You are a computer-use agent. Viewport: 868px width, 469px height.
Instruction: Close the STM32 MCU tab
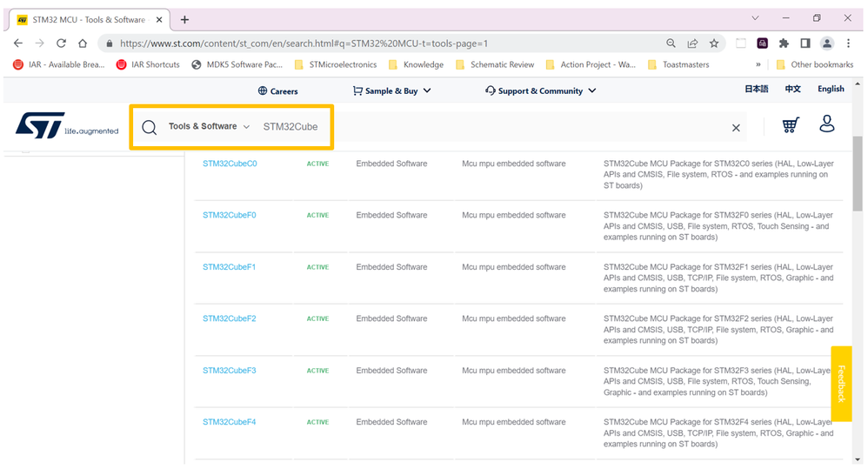click(x=159, y=19)
